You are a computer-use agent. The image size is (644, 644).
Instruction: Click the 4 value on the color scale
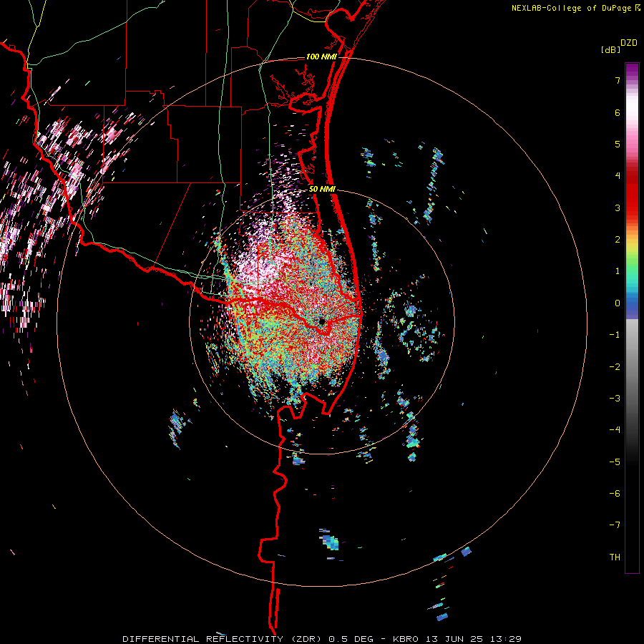point(618,176)
